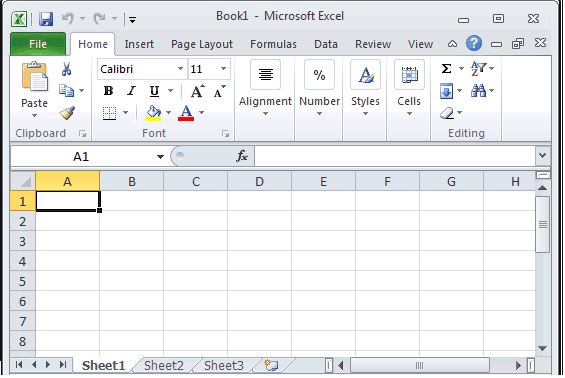Switch to the Data tab
Screen dimensions: 565x378
click(326, 44)
